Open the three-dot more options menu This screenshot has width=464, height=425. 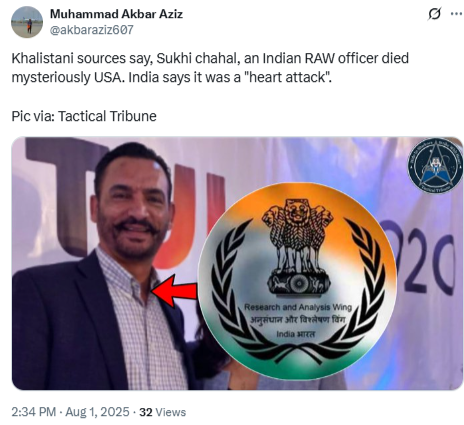pyautogui.click(x=456, y=14)
